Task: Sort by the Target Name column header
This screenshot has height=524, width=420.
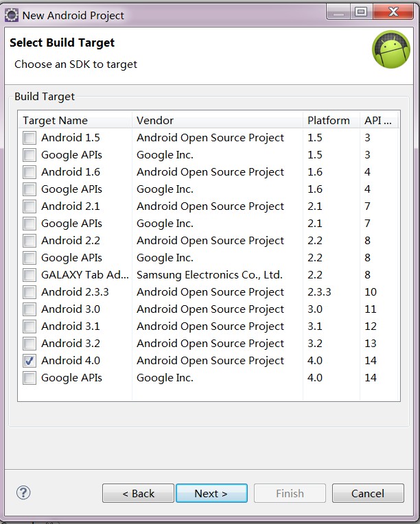Action: click(75, 120)
